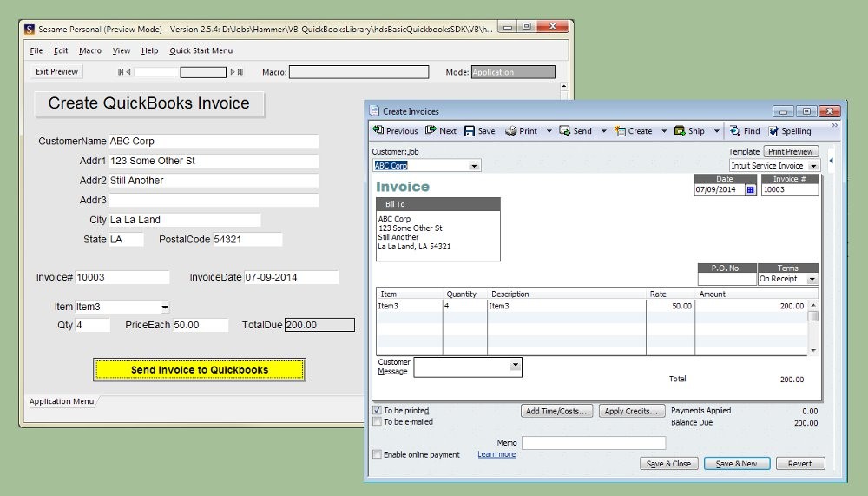Click Add Time/Costs button

point(556,411)
